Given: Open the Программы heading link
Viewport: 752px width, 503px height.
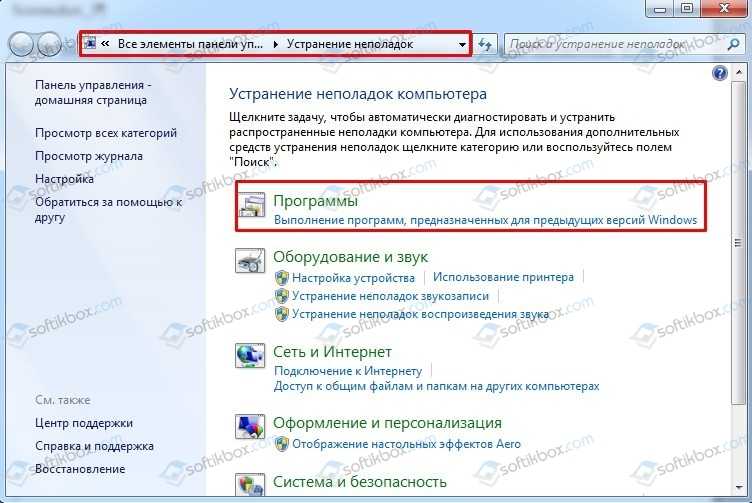Looking at the screenshot, I should tap(315, 201).
